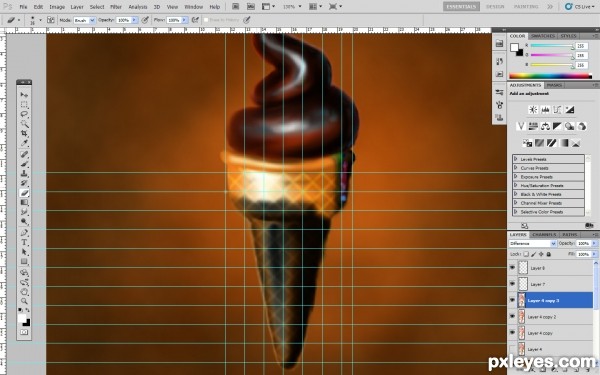Add a Photo Filter adjustment layer
This screenshot has height=375, width=600.
pyautogui.click(x=570, y=126)
